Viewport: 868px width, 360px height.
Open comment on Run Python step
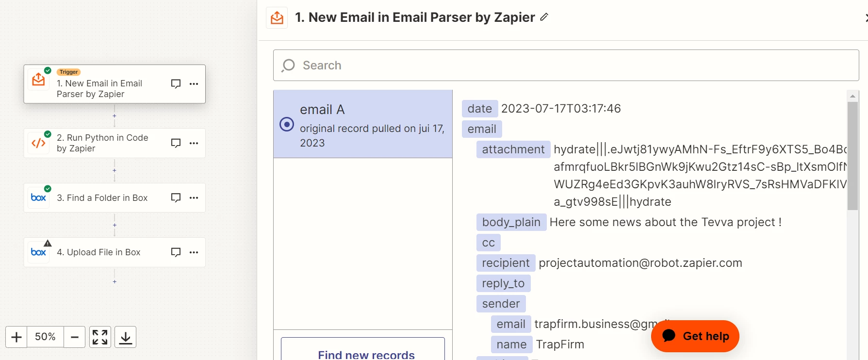pos(176,143)
